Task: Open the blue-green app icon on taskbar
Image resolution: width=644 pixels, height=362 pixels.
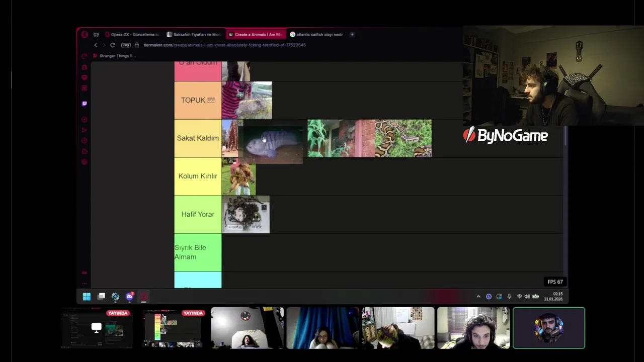Action: click(x=115, y=297)
